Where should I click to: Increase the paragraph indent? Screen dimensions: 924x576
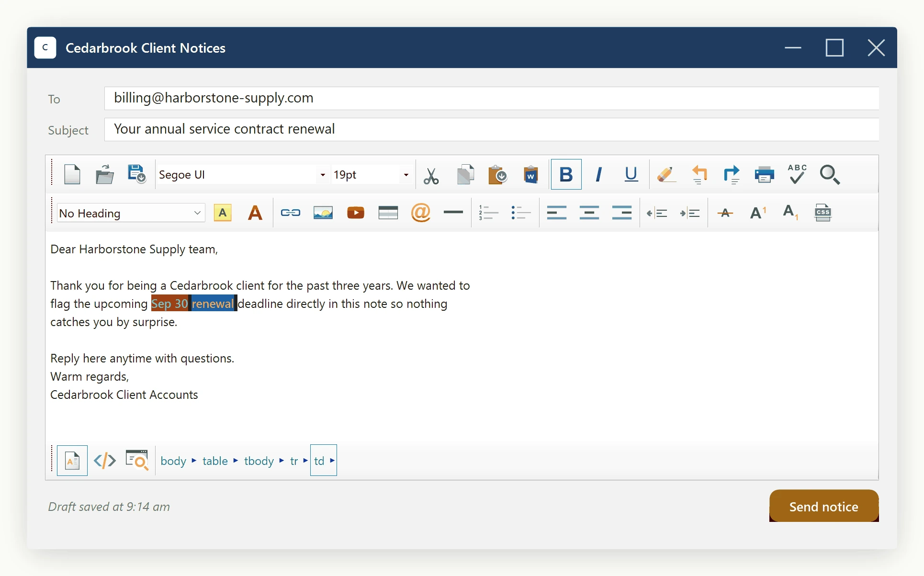(690, 213)
